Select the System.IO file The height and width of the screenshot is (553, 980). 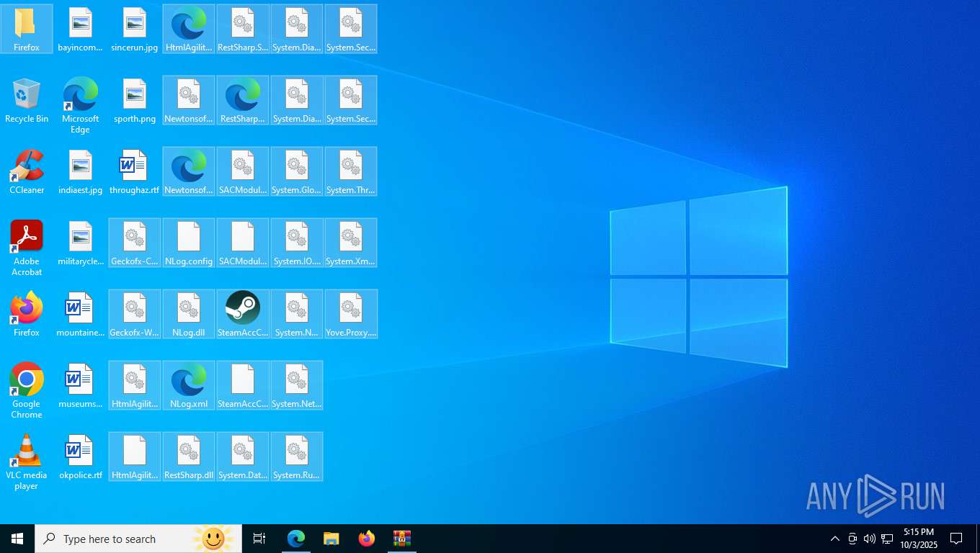click(x=297, y=243)
